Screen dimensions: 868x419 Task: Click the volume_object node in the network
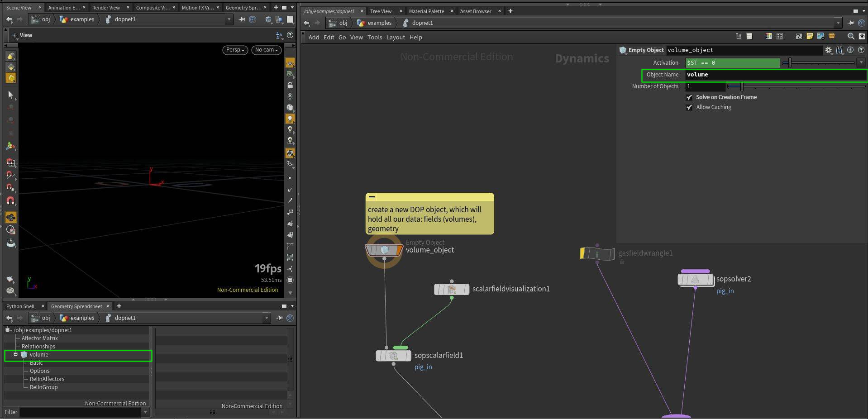click(x=384, y=250)
